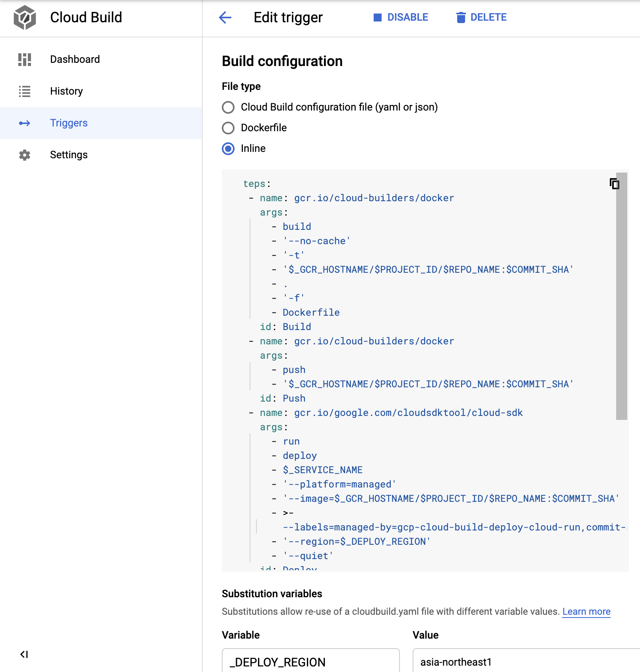Select the Dockerfile file type
This screenshot has height=672, width=640.
228,128
